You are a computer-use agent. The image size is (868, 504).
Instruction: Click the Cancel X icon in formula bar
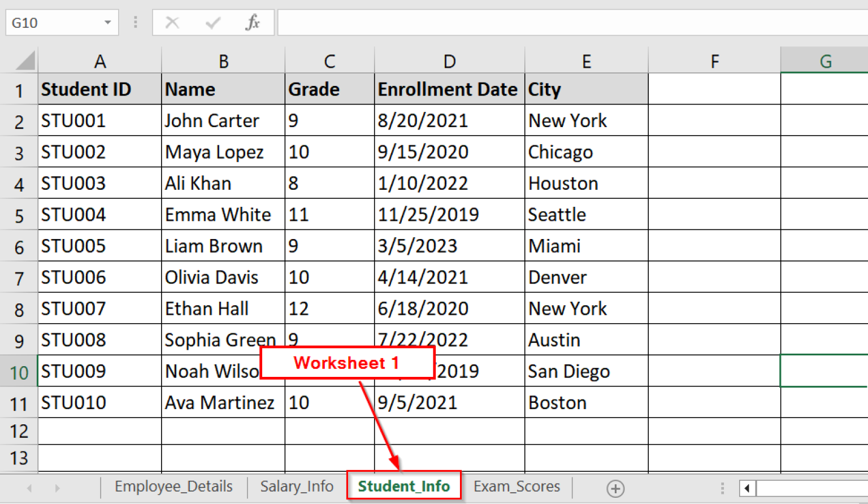coord(172,23)
